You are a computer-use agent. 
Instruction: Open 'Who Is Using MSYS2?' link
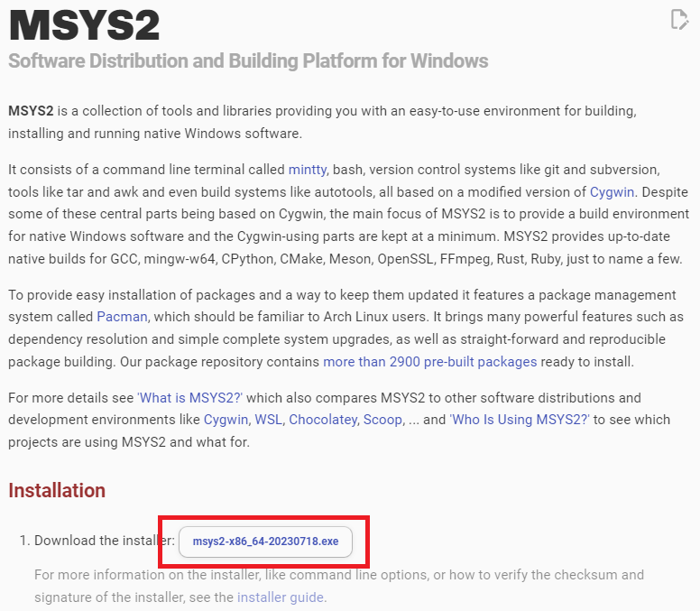(x=520, y=420)
